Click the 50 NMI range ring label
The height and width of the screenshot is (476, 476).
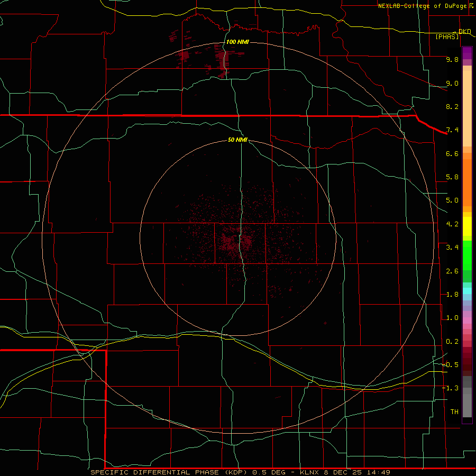pos(237,140)
